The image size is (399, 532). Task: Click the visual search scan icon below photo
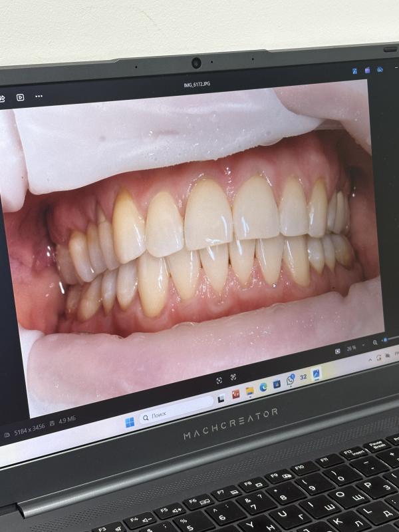pos(219,380)
